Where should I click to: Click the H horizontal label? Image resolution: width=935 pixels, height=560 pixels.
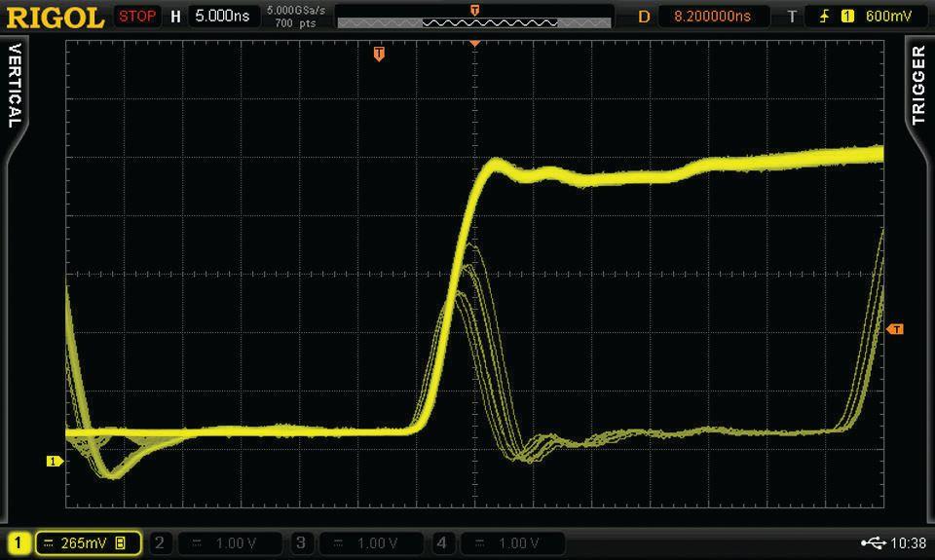175,17
